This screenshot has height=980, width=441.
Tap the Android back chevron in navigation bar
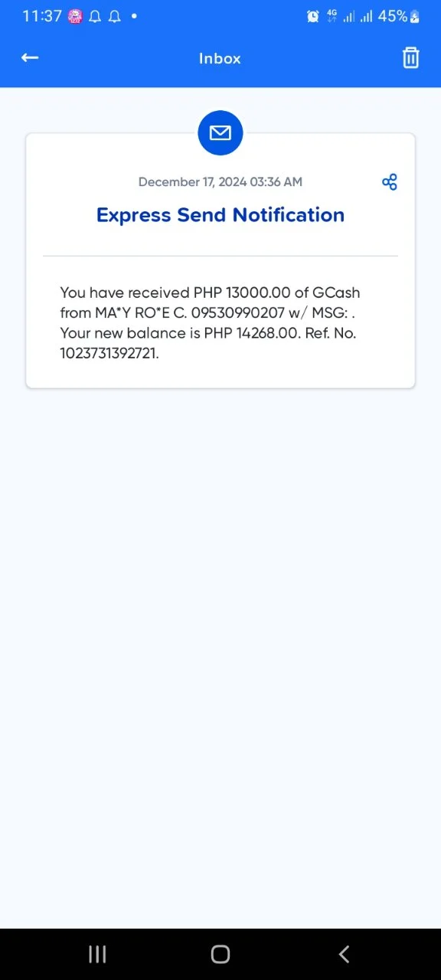(344, 954)
